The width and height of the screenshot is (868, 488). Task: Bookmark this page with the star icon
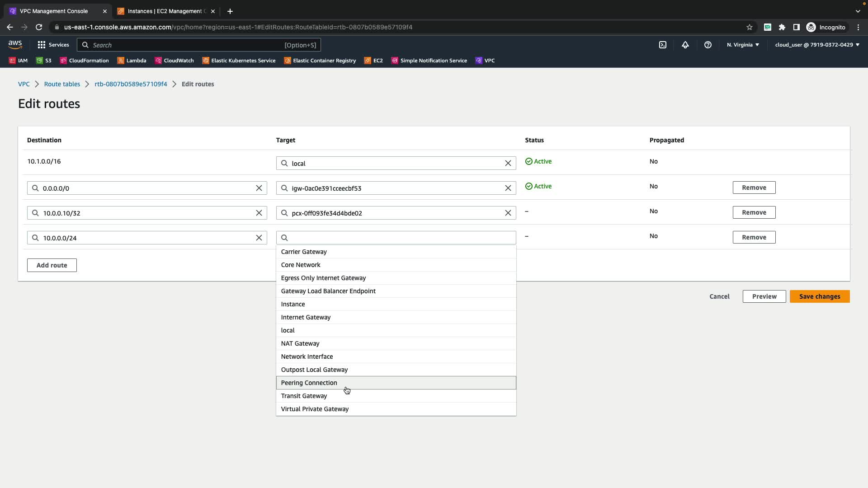[749, 27]
